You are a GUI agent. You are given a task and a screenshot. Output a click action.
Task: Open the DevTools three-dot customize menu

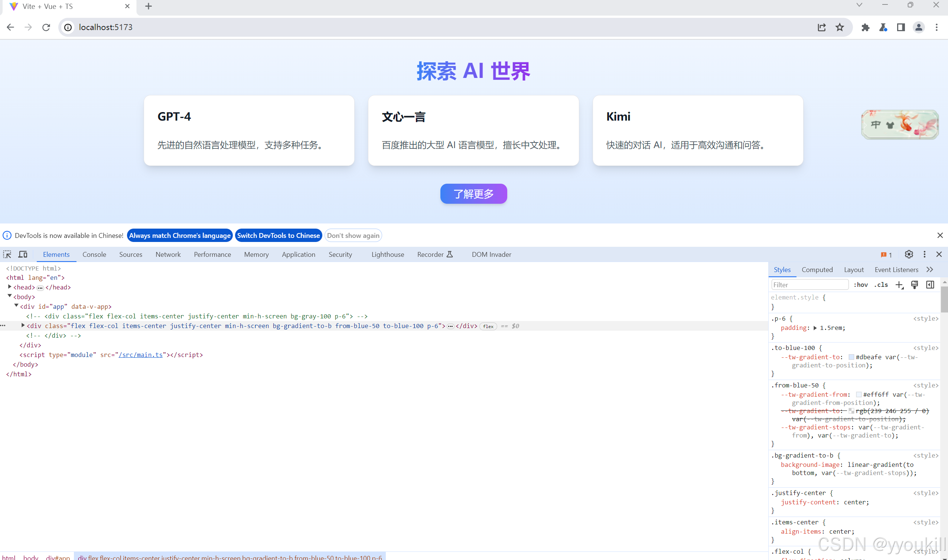(924, 254)
